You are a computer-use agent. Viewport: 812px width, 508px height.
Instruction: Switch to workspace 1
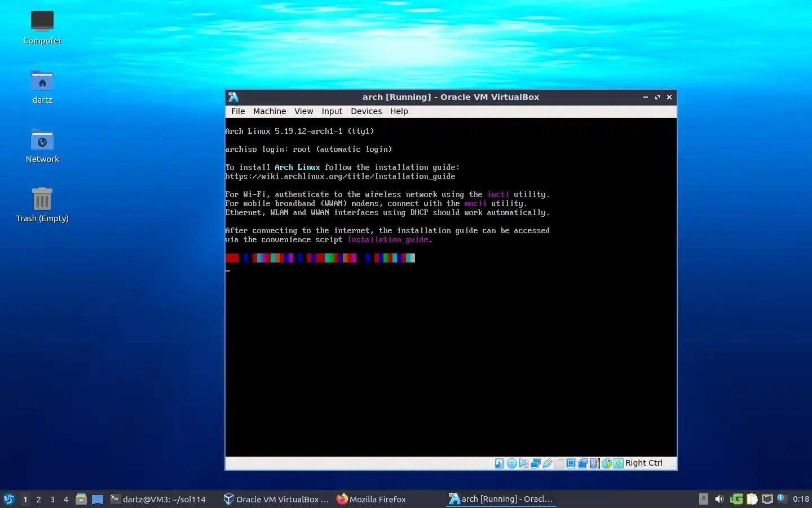[25, 499]
